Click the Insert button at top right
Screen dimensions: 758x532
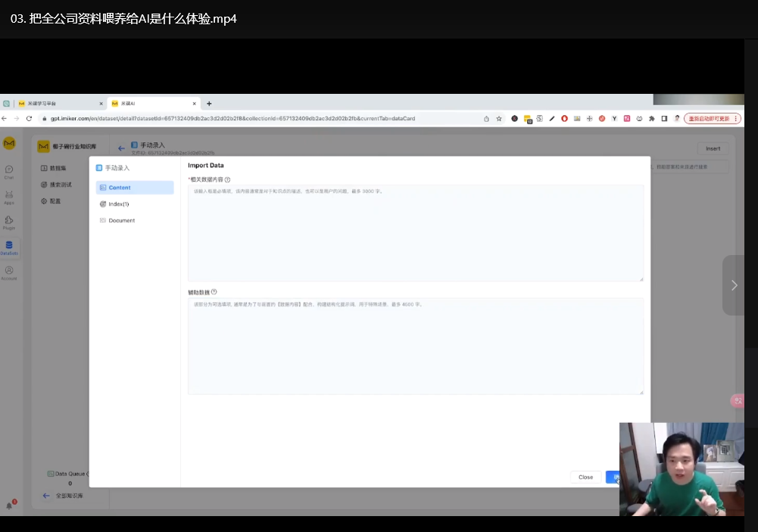click(x=713, y=149)
